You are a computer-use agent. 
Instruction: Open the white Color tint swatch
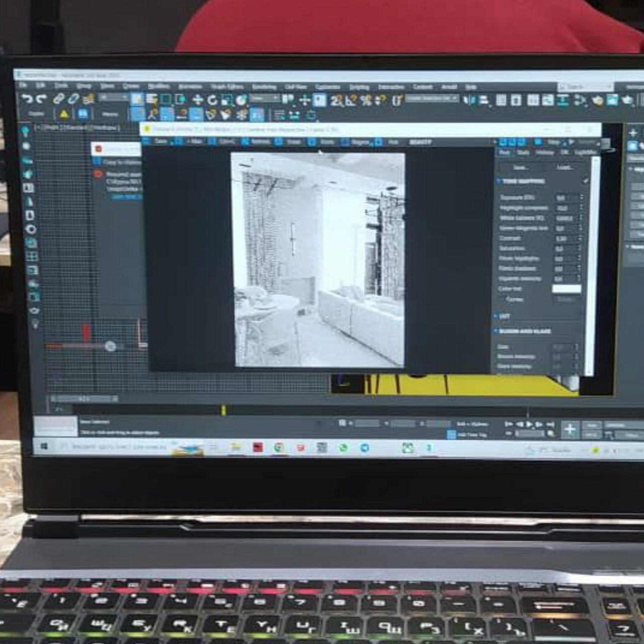[x=567, y=289]
